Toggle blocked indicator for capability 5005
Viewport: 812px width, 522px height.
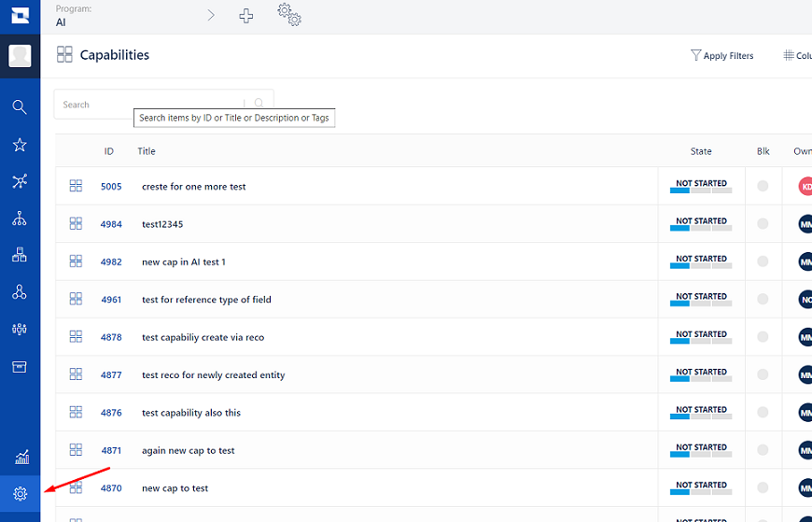click(763, 187)
